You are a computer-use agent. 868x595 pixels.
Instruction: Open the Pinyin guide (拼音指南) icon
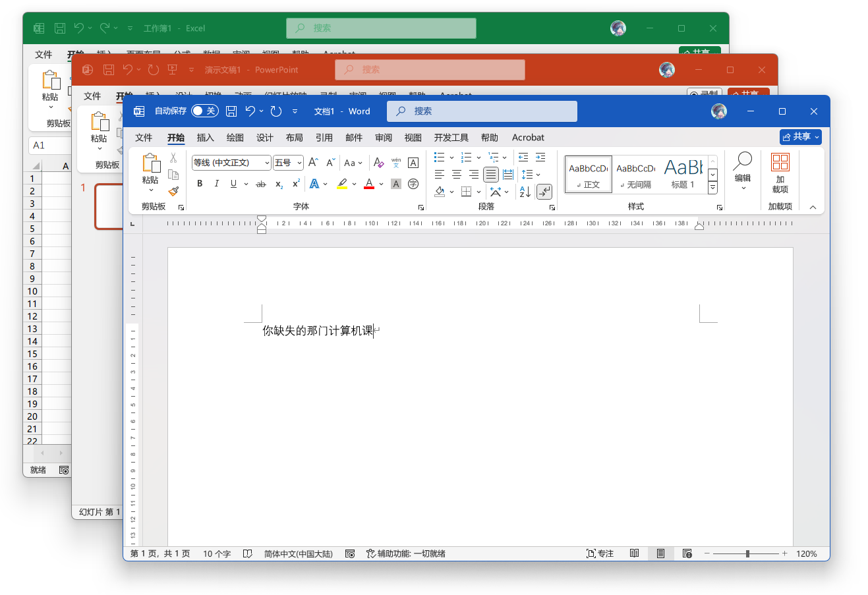(395, 163)
